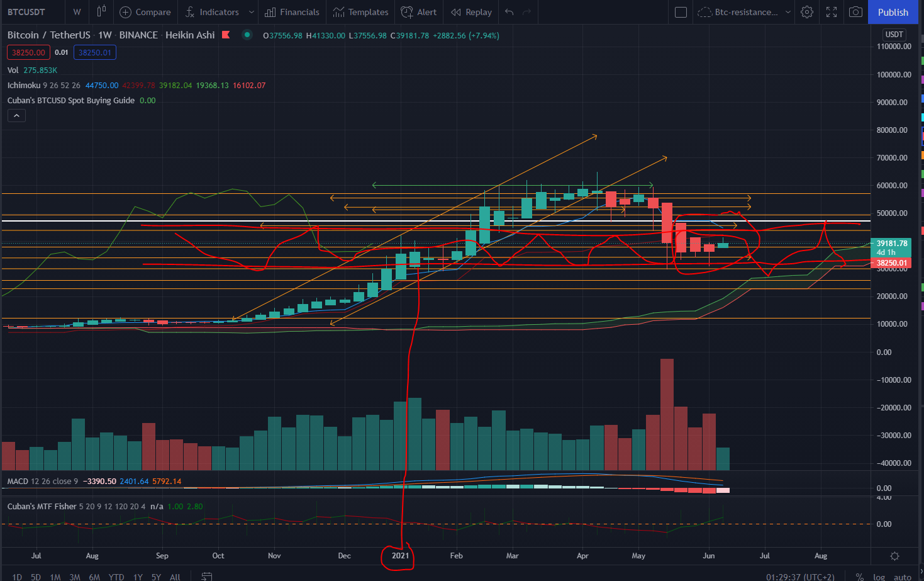The height and width of the screenshot is (581, 924).
Task: Toggle log scale
Action: (879, 577)
